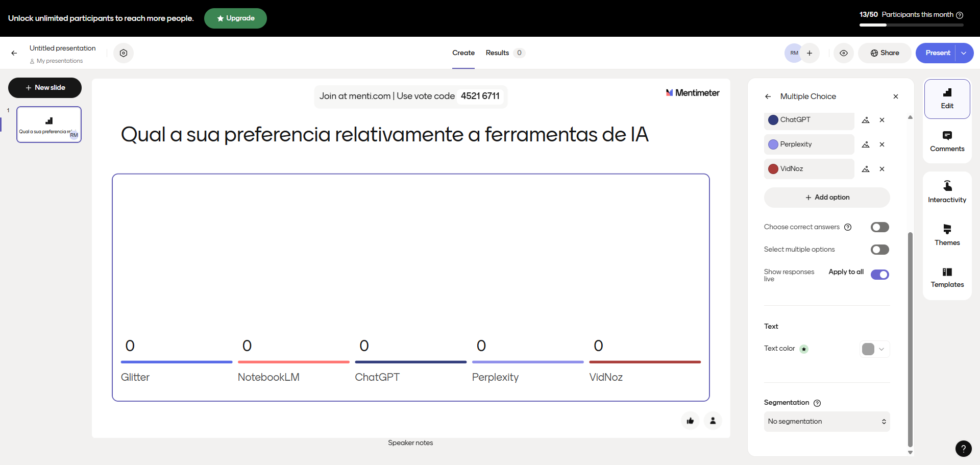The image size is (980, 465).
Task: Preview presentation with the eye icon
Action: (844, 53)
